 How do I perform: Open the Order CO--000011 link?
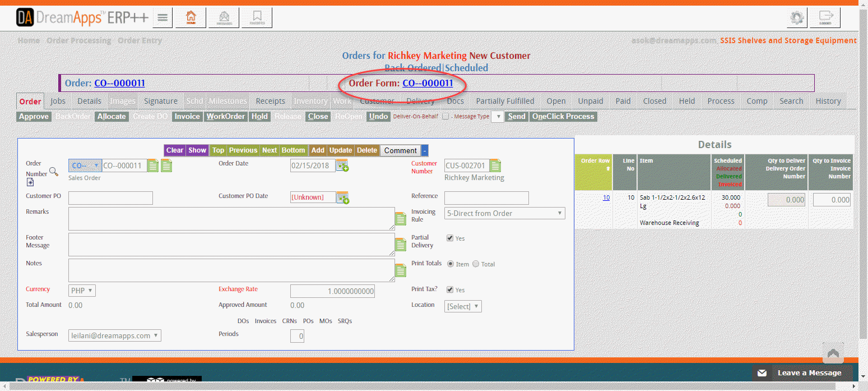(x=120, y=83)
